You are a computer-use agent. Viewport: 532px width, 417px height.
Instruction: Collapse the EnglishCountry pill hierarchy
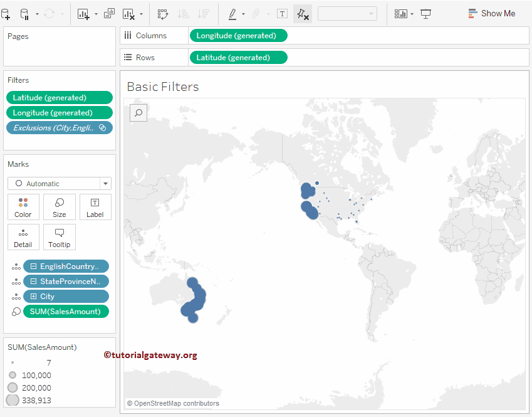[33, 267]
